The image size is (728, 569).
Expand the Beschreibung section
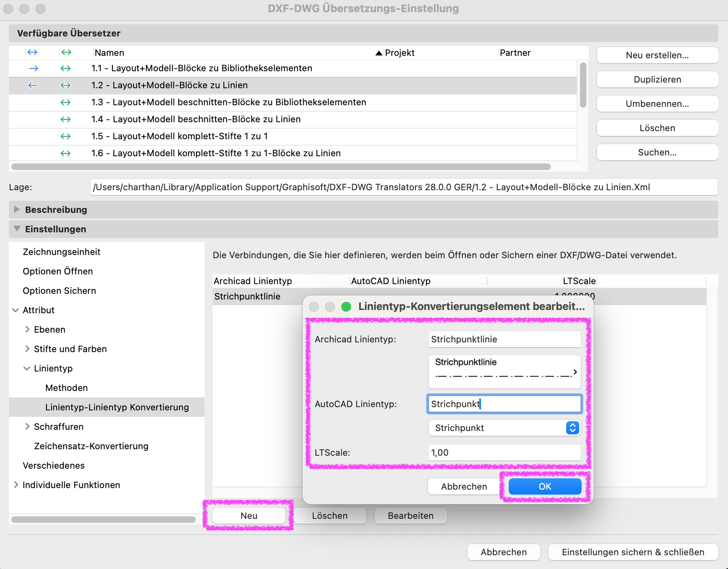[x=17, y=209]
